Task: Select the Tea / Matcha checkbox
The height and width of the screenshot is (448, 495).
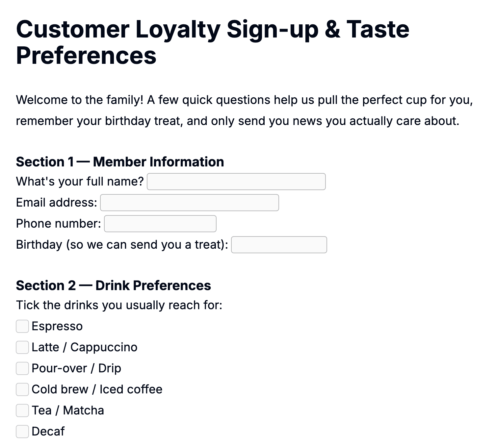Action: [22, 411]
